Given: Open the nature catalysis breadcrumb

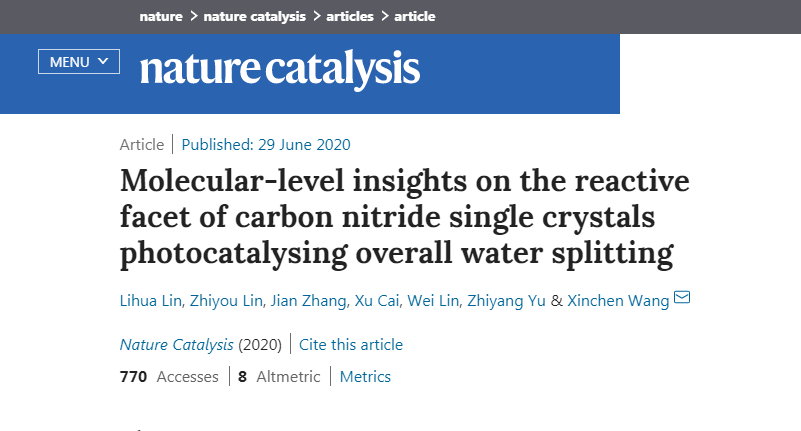Looking at the screenshot, I should [253, 17].
